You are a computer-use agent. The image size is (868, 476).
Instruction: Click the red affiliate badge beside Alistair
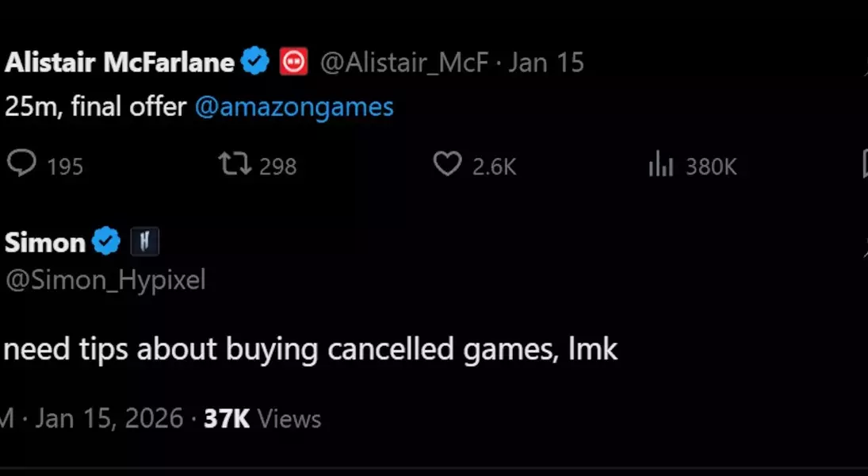point(293,62)
